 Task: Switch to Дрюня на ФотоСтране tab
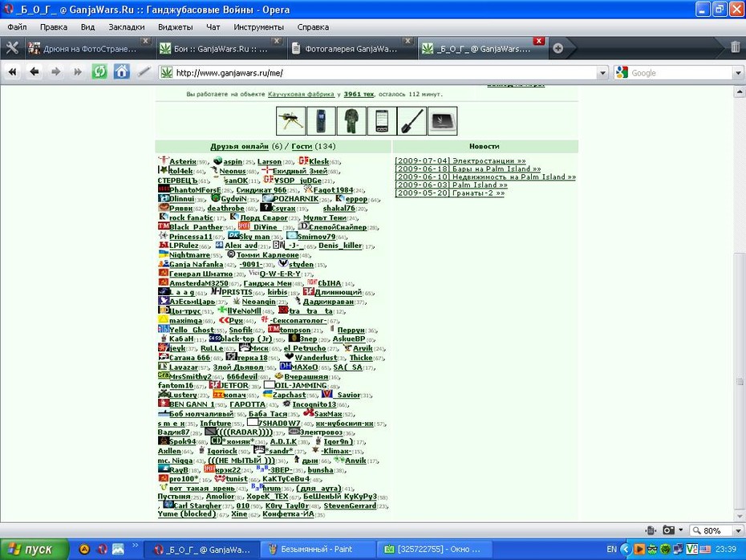[x=89, y=48]
